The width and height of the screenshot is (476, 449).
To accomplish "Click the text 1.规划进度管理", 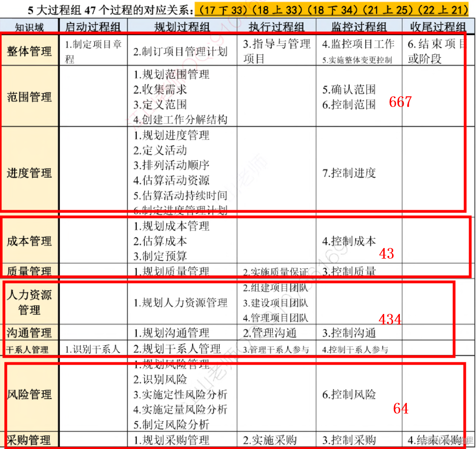I will 171,135.
